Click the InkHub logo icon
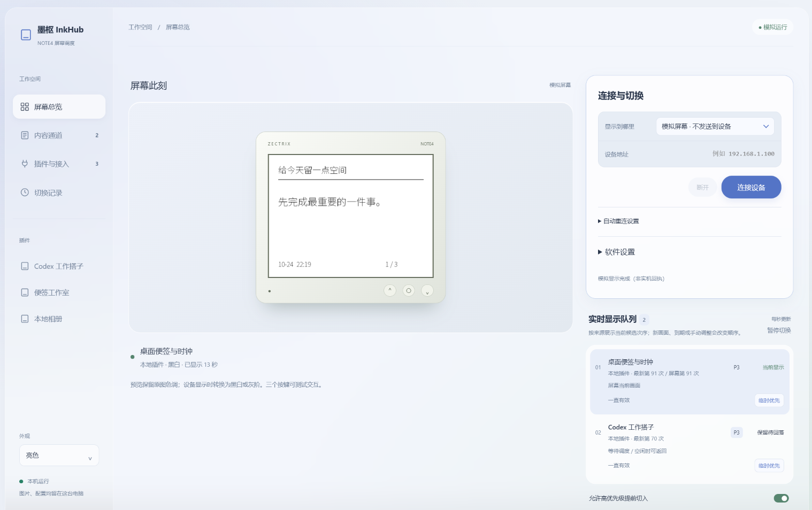 click(26, 35)
